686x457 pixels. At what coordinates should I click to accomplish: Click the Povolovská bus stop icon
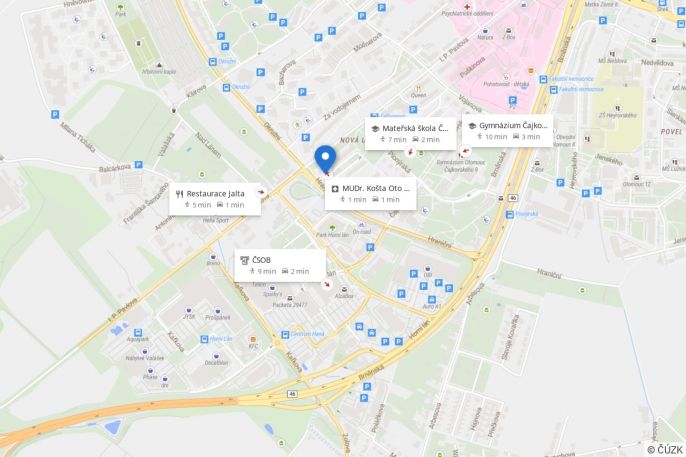click(510, 214)
